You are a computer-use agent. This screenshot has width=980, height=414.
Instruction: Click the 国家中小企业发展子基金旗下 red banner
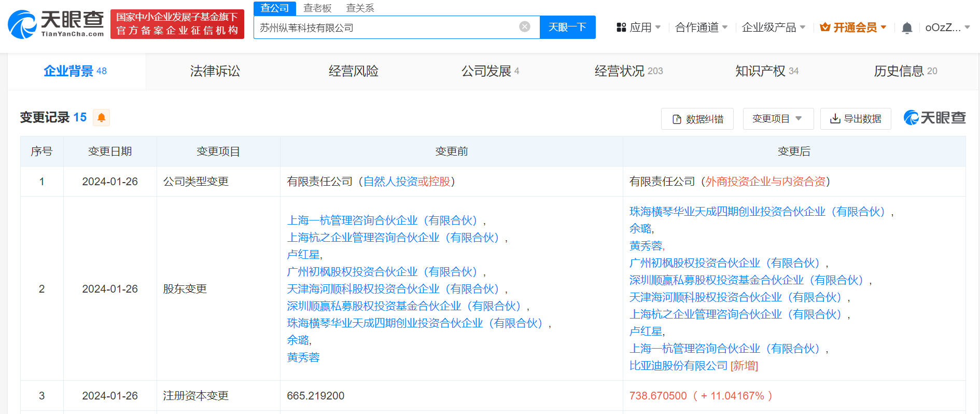pyautogui.click(x=177, y=24)
